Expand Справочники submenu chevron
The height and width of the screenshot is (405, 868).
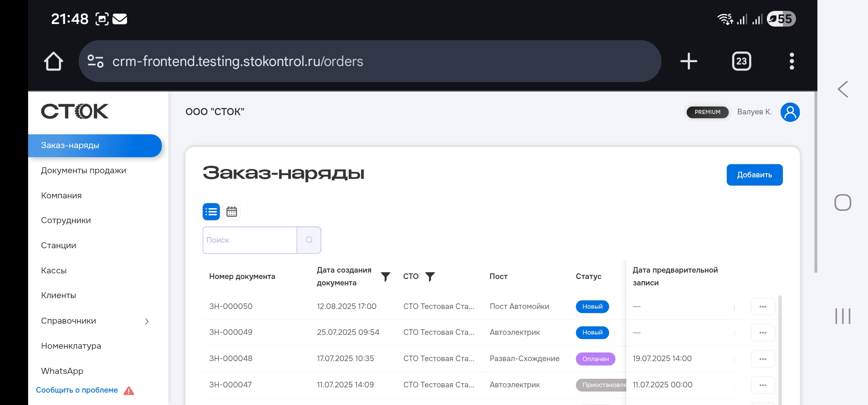147,321
